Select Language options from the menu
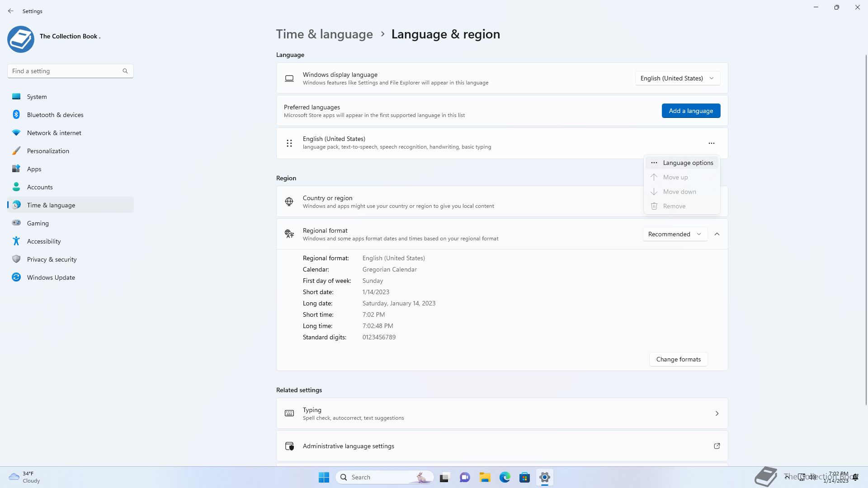Screen dimensions: 868x488 [688, 163]
